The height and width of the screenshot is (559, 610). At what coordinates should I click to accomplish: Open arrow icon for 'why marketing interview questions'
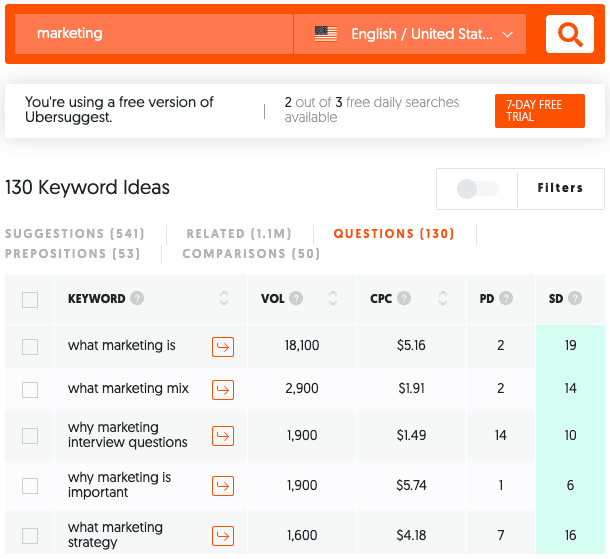pyautogui.click(x=223, y=435)
